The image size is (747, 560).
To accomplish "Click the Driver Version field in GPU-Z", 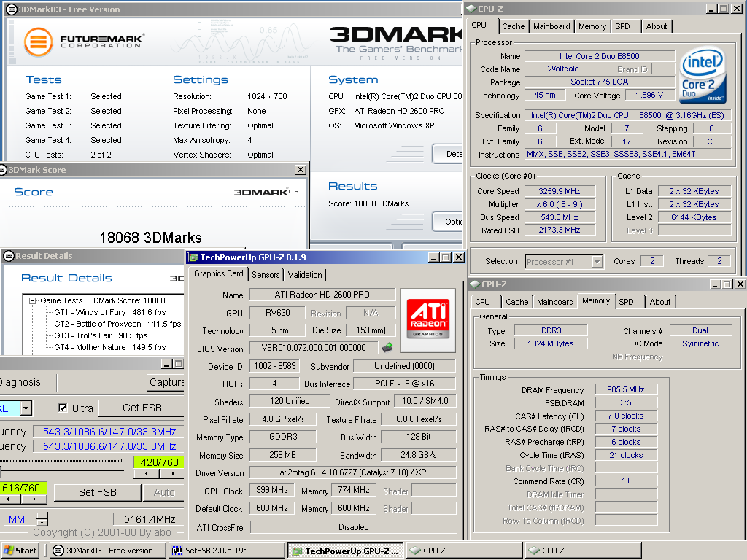I will pos(352,472).
